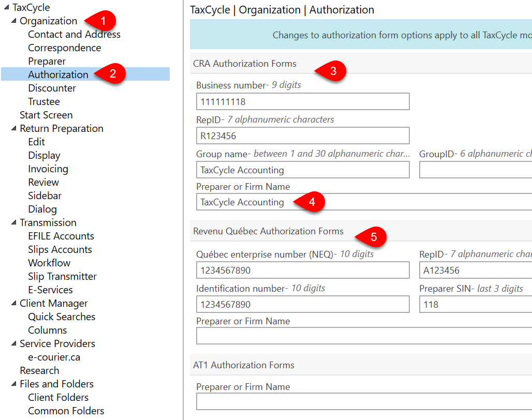Open Sidebar options
The image size is (532, 420).
click(45, 196)
